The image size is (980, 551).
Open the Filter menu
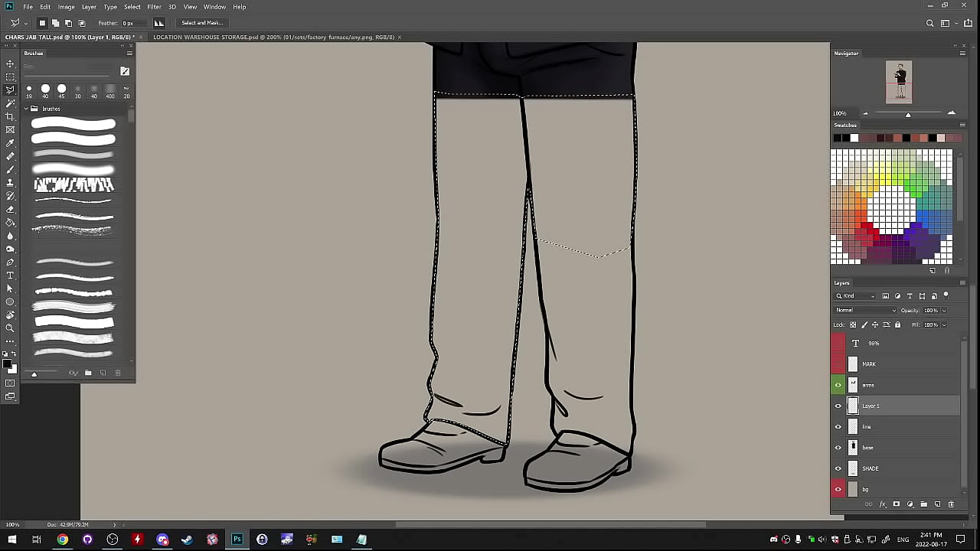154,7
